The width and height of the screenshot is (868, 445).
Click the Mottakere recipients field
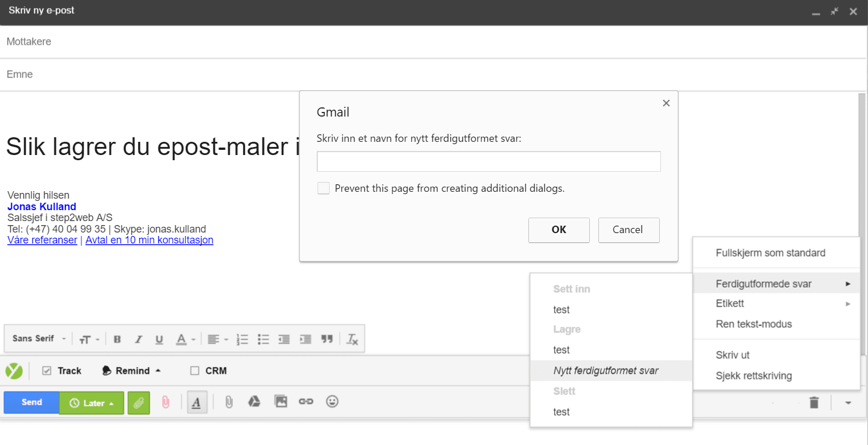(x=433, y=42)
